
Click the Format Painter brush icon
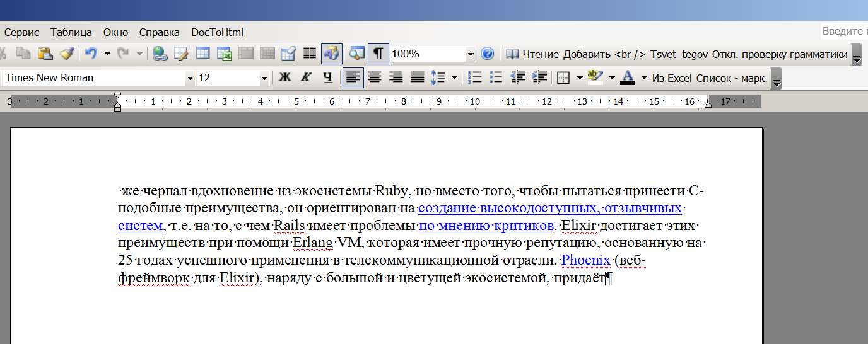[67, 54]
